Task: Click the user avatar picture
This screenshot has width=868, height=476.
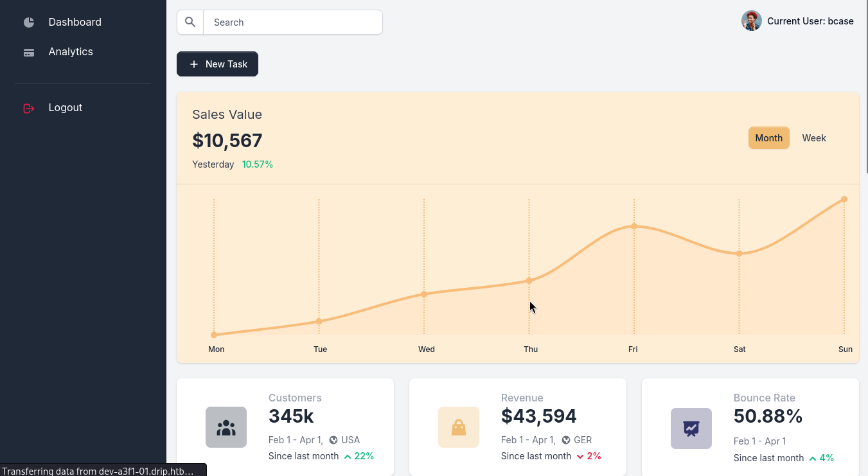Action: pyautogui.click(x=751, y=21)
